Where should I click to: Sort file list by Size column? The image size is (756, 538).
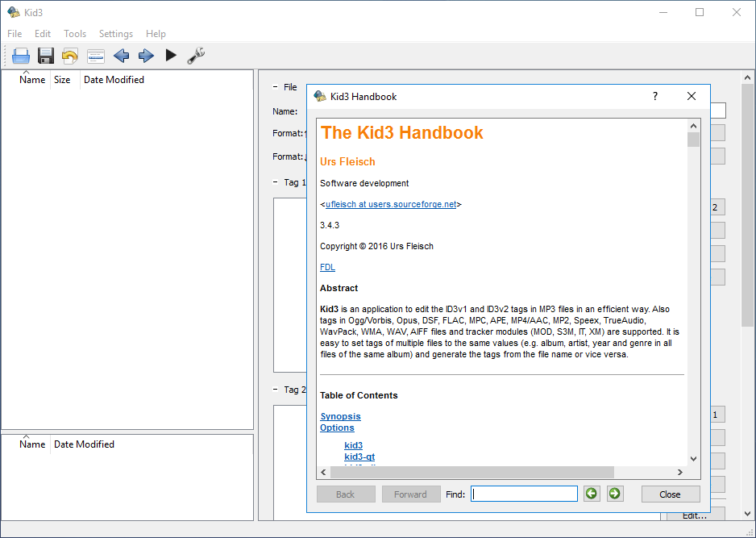click(x=62, y=80)
